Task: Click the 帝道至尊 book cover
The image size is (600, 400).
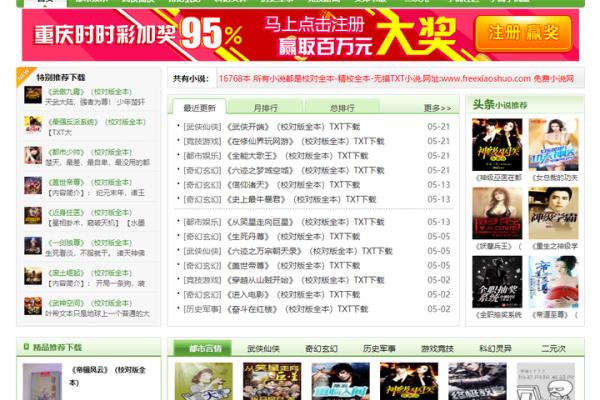Action: click(x=553, y=282)
